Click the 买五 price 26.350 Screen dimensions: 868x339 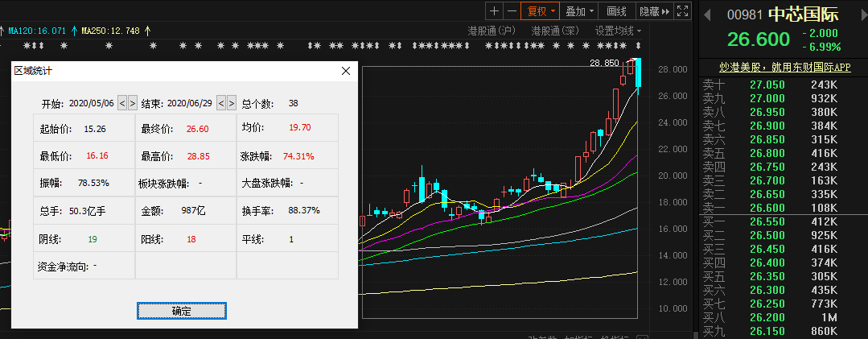click(x=767, y=276)
